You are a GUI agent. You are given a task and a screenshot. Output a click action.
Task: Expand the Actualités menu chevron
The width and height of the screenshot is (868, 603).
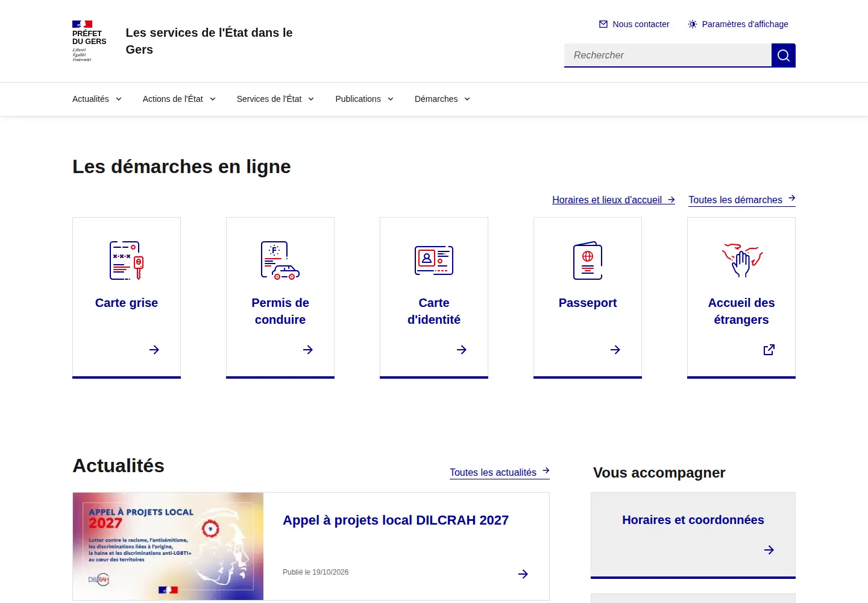[119, 99]
